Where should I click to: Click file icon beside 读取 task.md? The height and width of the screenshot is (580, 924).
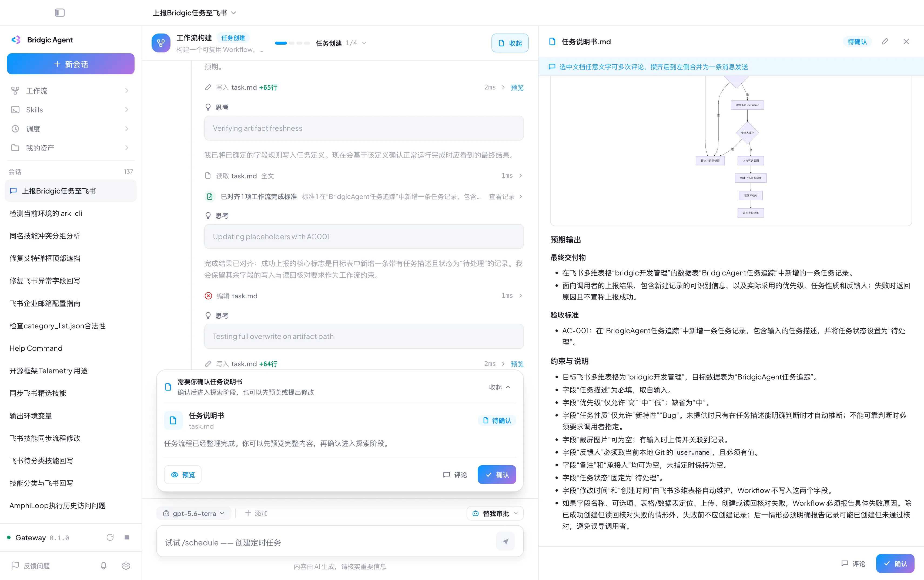coord(208,176)
